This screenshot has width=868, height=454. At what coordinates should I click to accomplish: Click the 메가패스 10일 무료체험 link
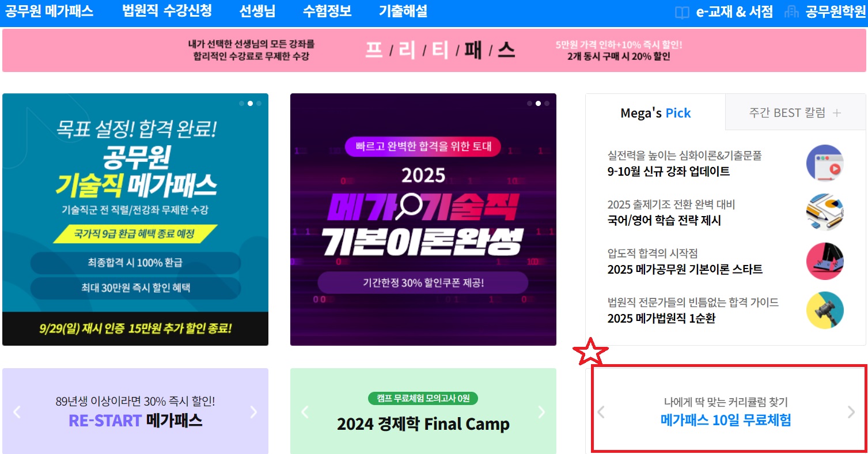click(726, 420)
